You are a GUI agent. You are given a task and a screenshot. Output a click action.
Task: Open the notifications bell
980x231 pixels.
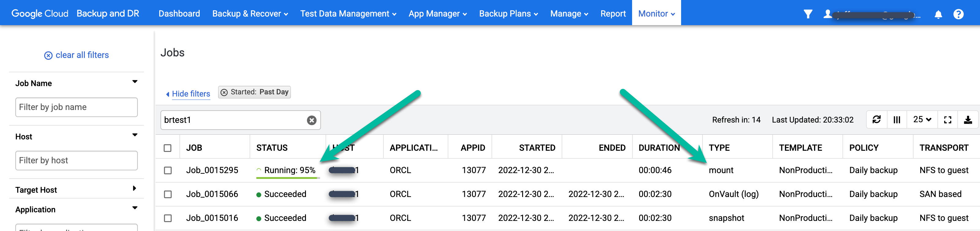click(938, 14)
